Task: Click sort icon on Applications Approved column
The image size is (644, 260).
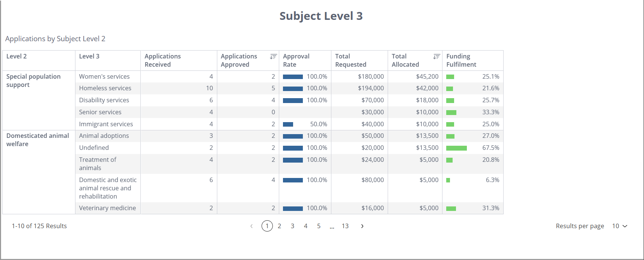Action: coord(273,57)
